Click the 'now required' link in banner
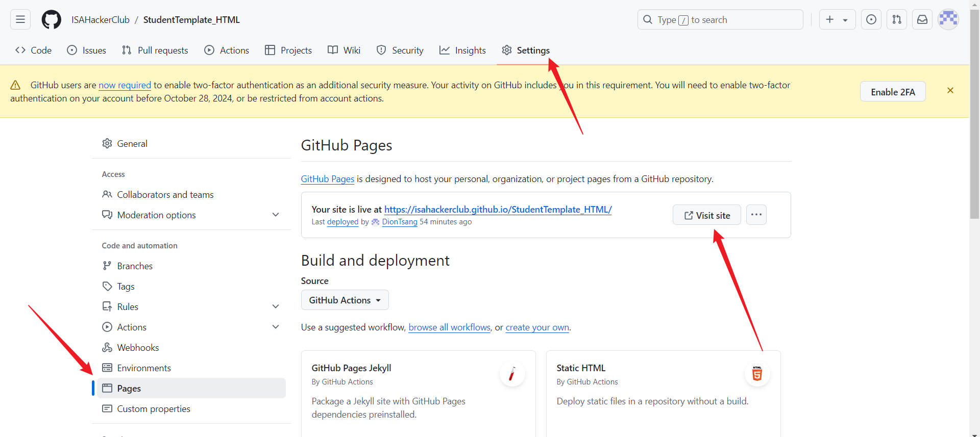 pos(125,85)
